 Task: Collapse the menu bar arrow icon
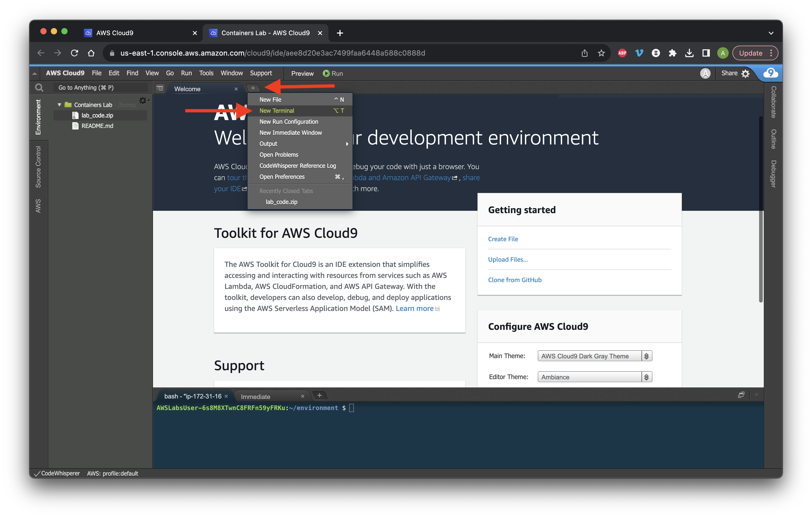point(34,73)
